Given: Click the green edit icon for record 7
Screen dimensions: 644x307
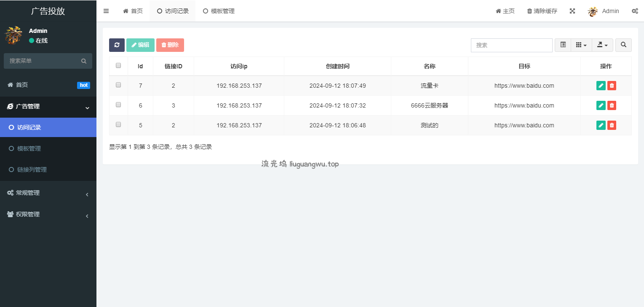Looking at the screenshot, I should [x=601, y=86].
